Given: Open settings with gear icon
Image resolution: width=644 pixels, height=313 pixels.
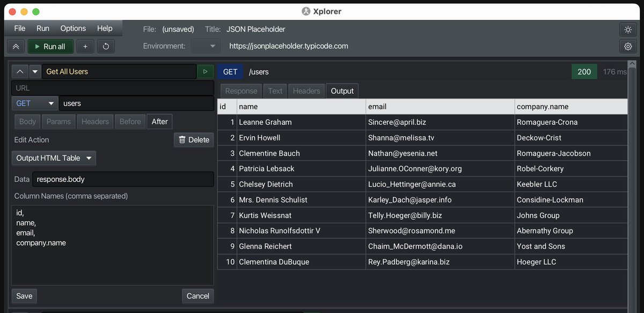Looking at the screenshot, I should click(627, 47).
